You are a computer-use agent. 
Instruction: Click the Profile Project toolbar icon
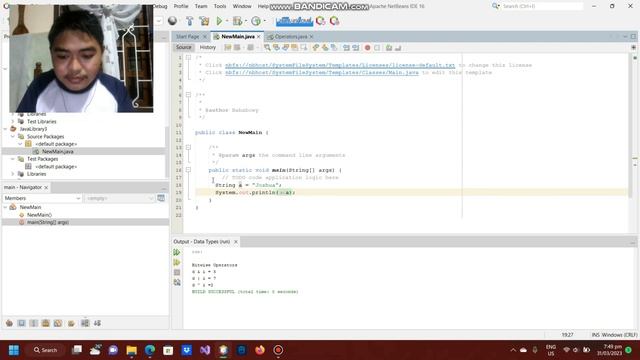[256, 21]
